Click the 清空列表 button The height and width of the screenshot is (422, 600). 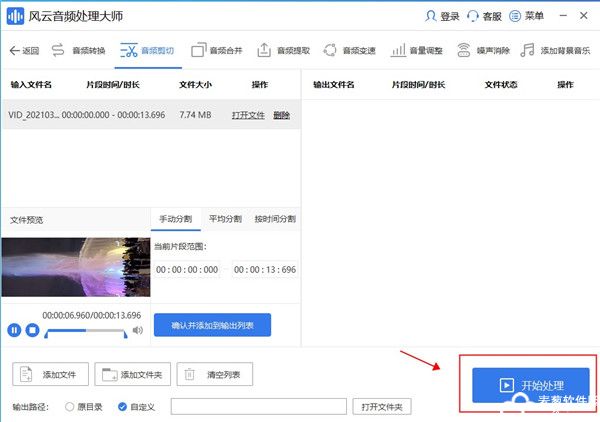[x=215, y=374]
